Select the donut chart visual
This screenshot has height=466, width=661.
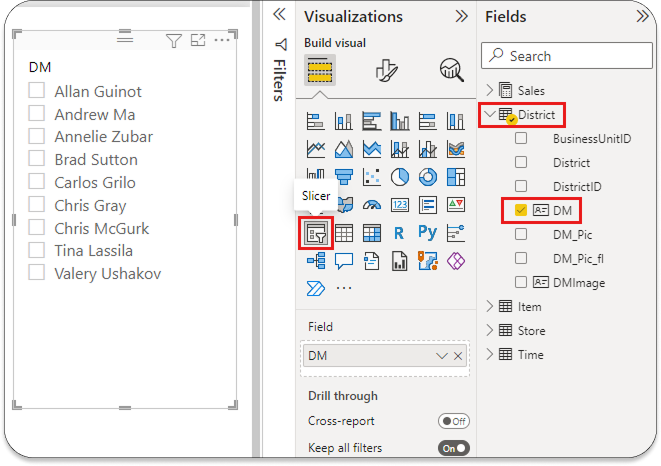[x=428, y=177]
